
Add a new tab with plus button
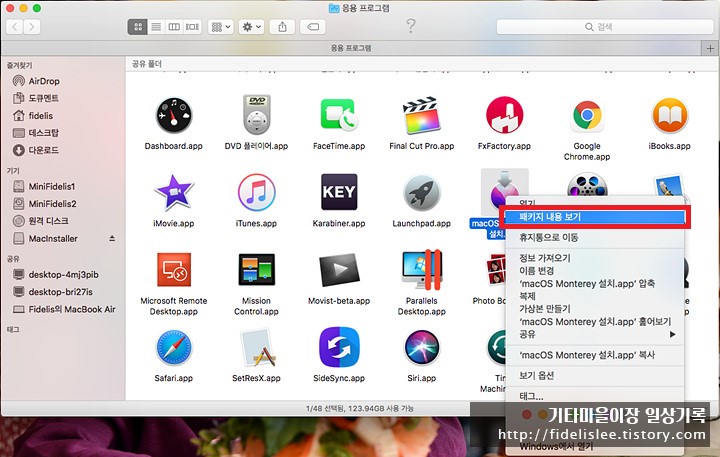point(710,48)
